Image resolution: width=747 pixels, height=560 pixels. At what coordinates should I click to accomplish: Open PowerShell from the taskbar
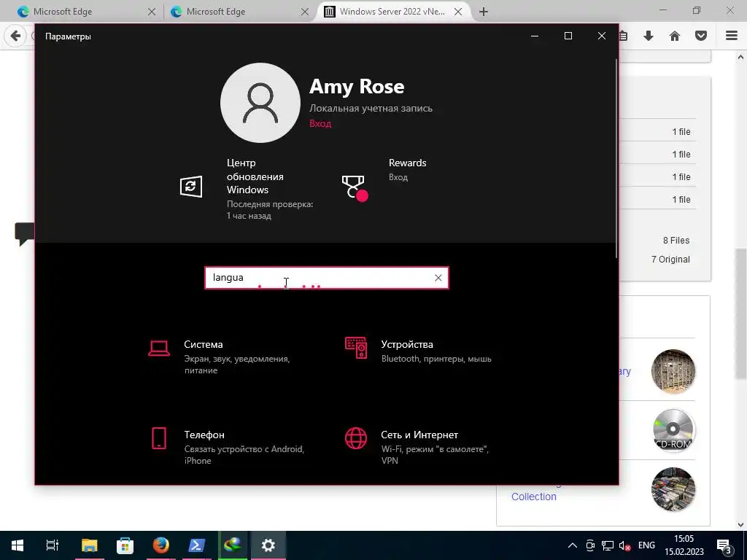coord(196,545)
